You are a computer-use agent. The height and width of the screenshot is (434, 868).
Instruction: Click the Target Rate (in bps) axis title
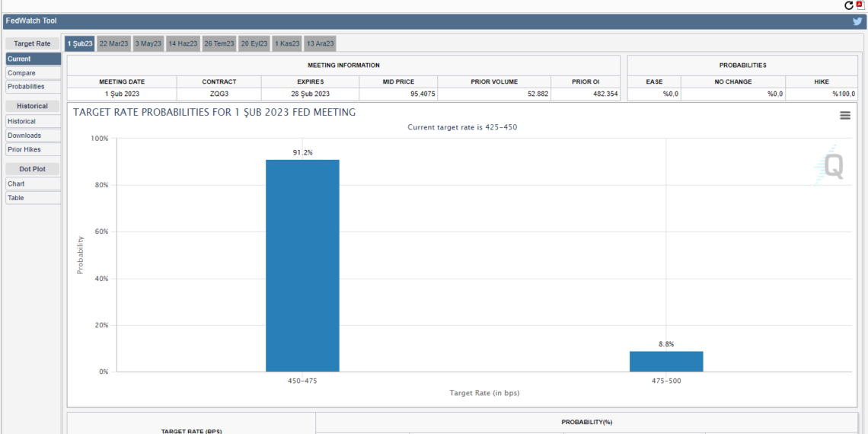point(484,393)
